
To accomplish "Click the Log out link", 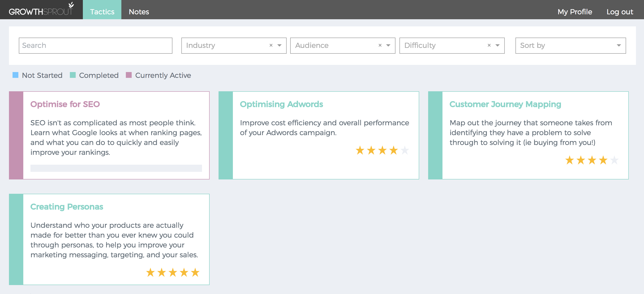I will pos(620,11).
